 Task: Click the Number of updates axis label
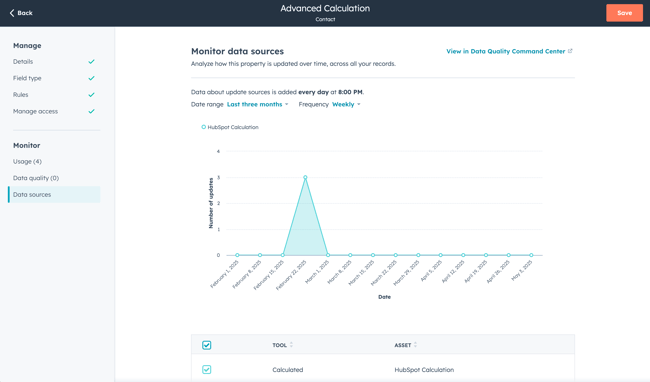coord(211,203)
